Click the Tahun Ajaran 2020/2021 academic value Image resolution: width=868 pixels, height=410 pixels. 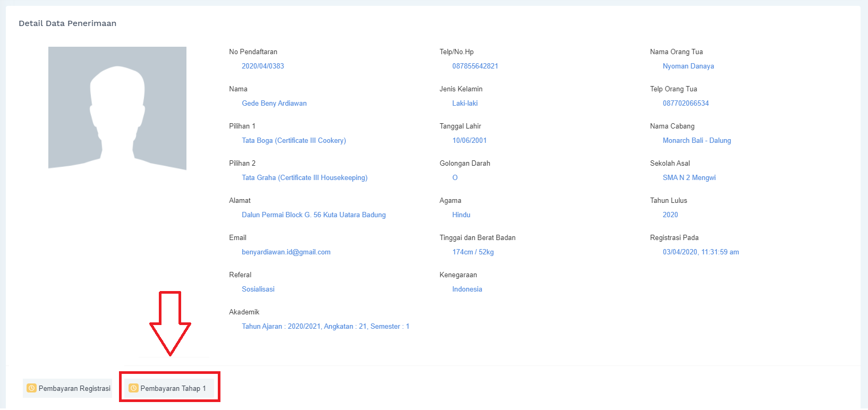[325, 327]
